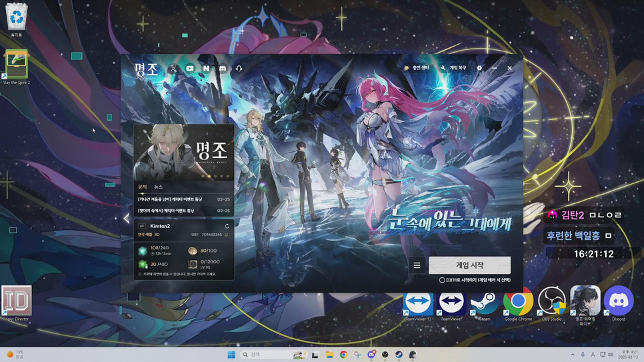644x362 pixels.
Task: Open the YouTube channel icon in launcher
Action: coord(190,68)
